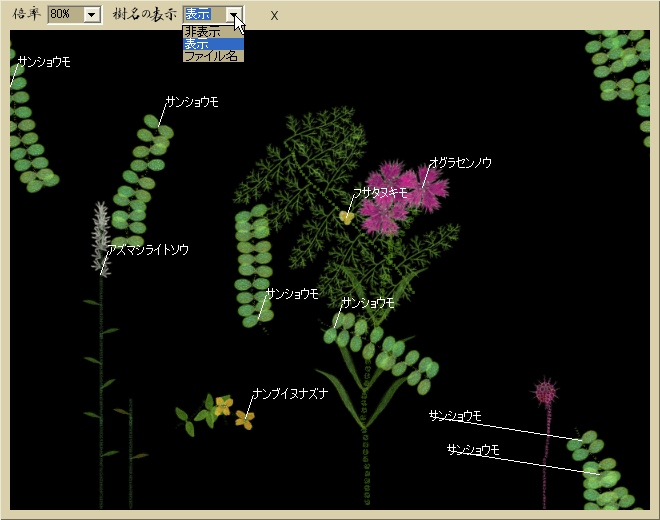Open the 倍率 zoom percentage dropdown arrow
The height and width of the screenshot is (520, 660).
(x=93, y=15)
